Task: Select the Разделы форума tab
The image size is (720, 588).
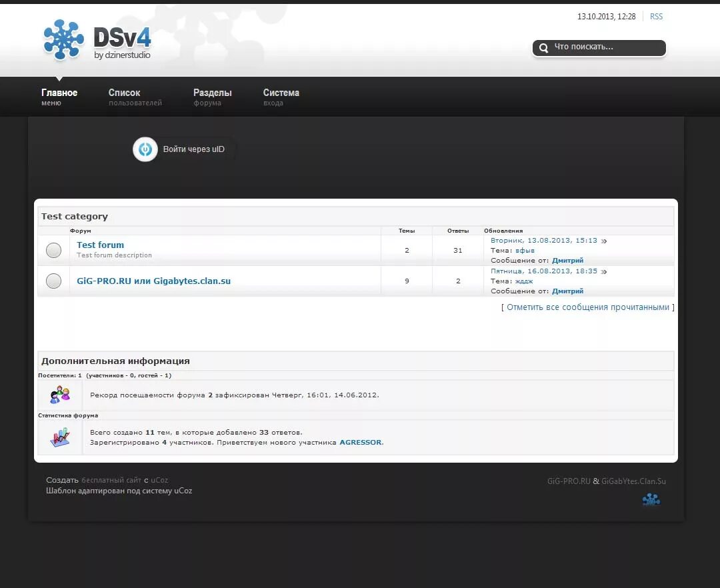Action: click(x=213, y=96)
